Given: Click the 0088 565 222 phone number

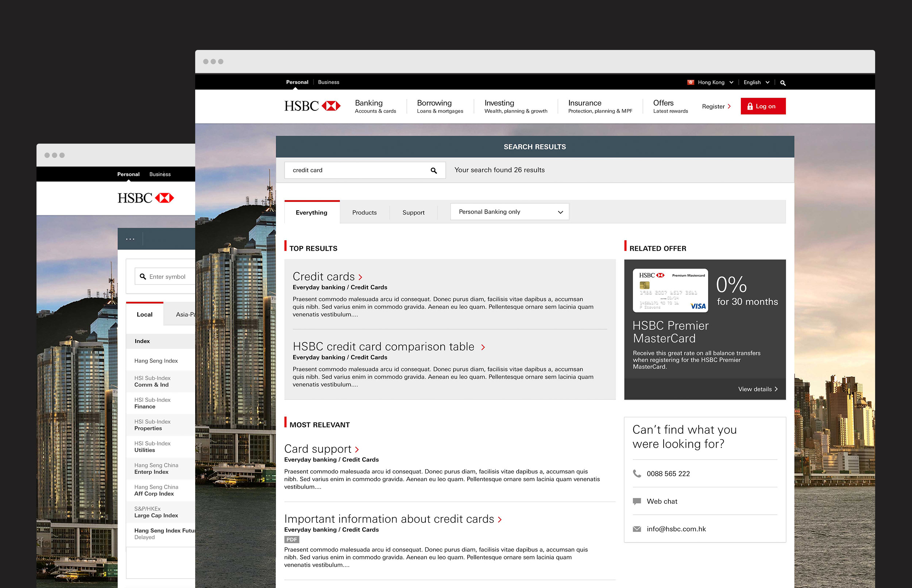Looking at the screenshot, I should [x=668, y=474].
